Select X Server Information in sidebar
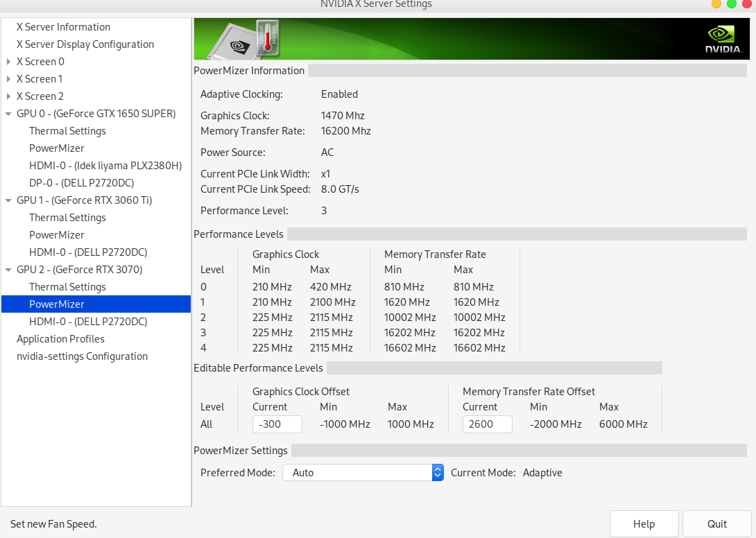 [x=63, y=27]
